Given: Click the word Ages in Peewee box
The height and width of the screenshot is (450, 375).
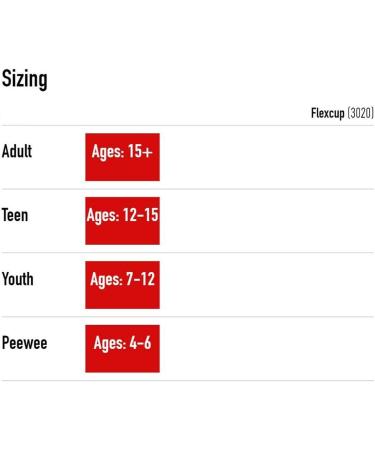Looking at the screenshot, I should coord(110,343).
